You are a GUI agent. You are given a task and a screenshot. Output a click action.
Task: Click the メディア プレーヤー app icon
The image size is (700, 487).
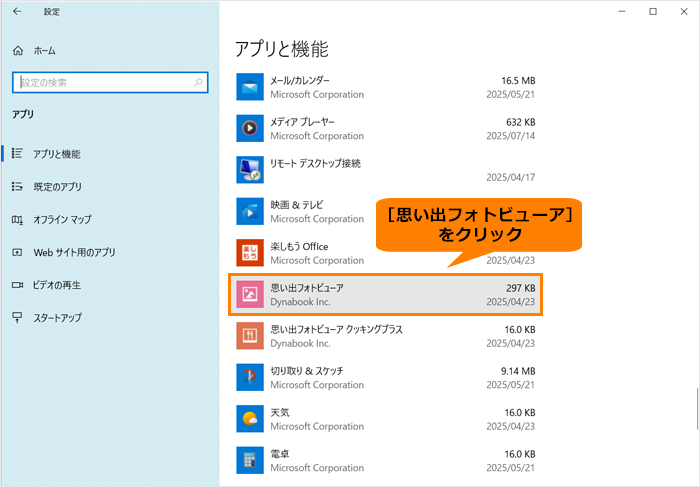250,129
